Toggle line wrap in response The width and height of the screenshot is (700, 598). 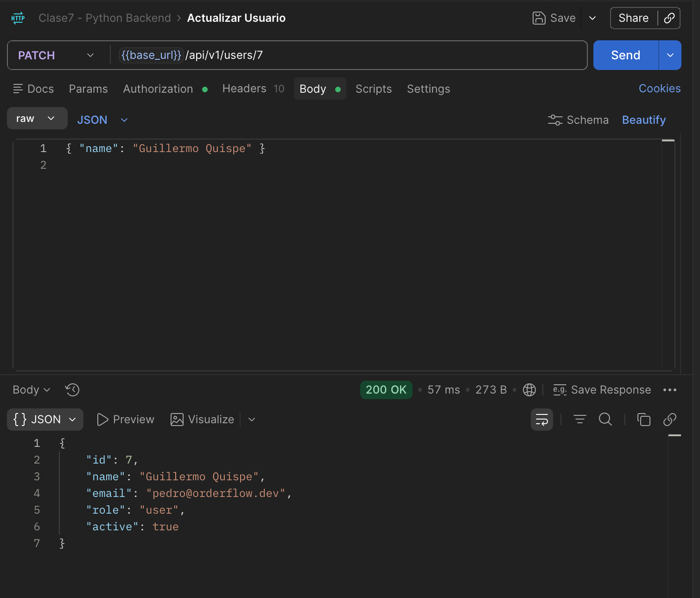pyautogui.click(x=542, y=420)
